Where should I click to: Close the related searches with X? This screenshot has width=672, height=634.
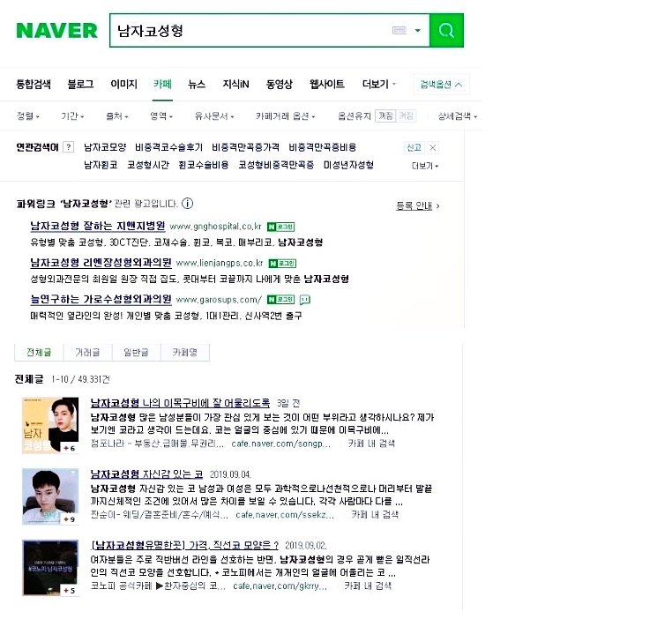click(433, 148)
